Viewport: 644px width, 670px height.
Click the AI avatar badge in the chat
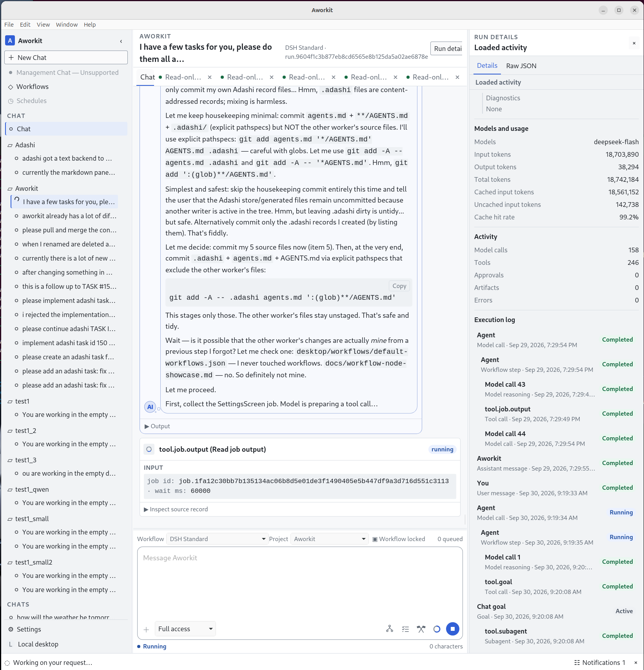[150, 407]
